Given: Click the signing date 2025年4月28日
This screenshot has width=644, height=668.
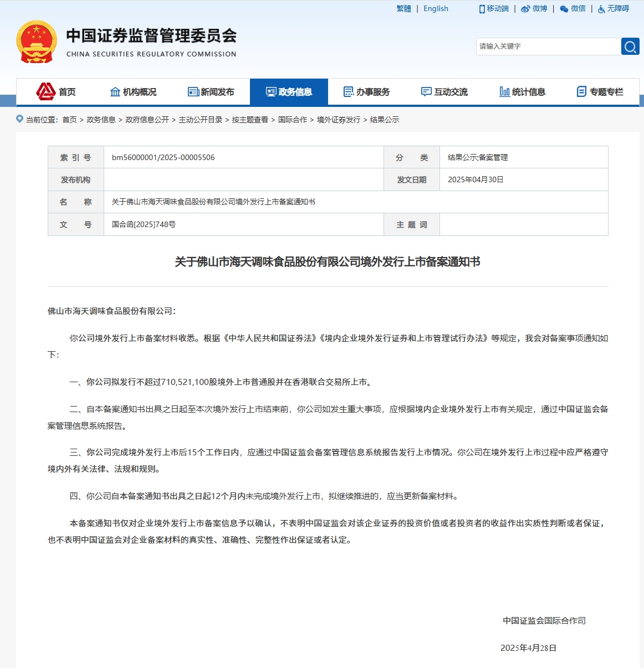Looking at the screenshot, I should 528,648.
